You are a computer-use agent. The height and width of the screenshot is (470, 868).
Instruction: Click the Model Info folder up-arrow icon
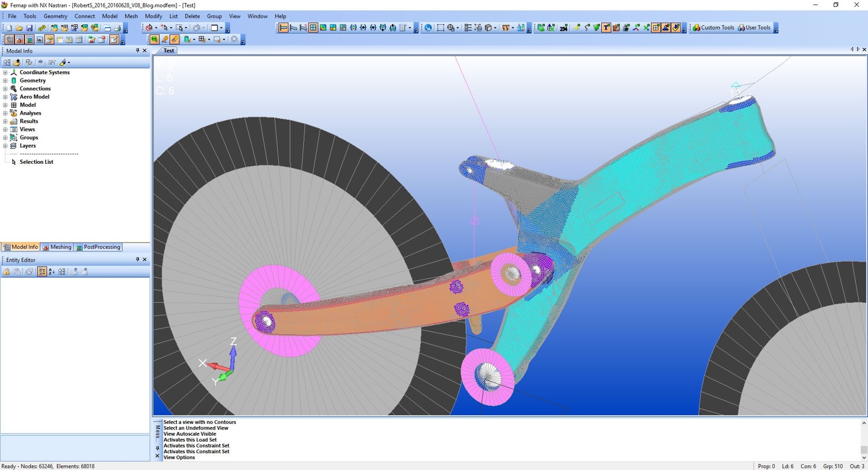click(x=17, y=62)
